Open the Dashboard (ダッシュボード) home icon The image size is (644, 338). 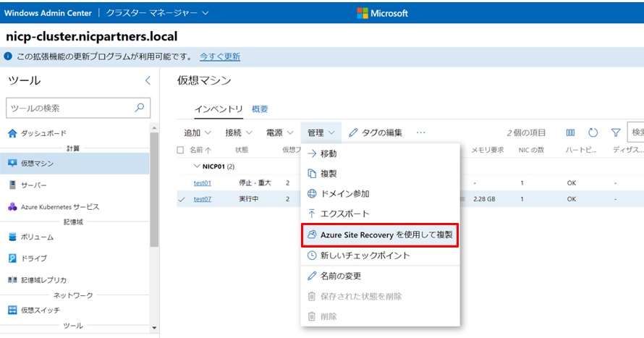12,133
